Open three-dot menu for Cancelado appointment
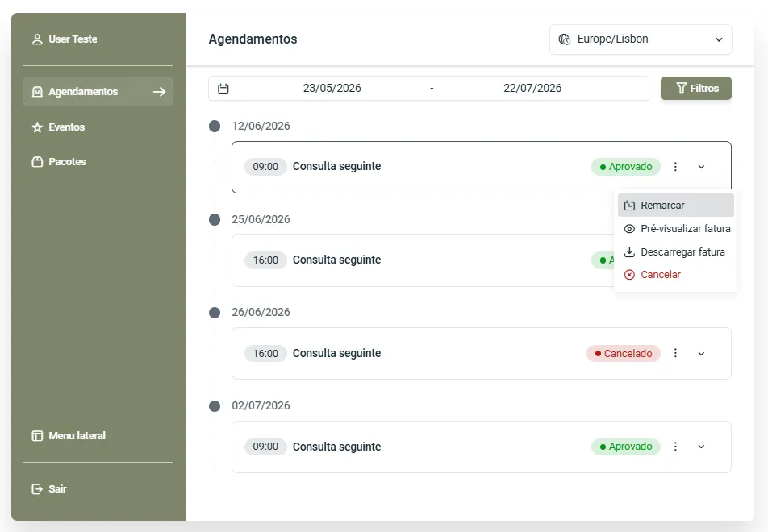The image size is (768, 532). [x=675, y=353]
